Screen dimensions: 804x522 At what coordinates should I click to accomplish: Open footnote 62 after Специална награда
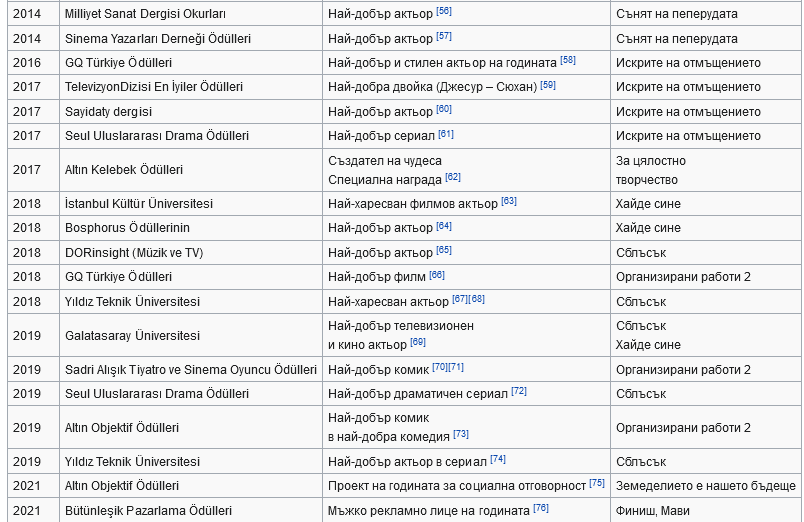click(x=453, y=177)
